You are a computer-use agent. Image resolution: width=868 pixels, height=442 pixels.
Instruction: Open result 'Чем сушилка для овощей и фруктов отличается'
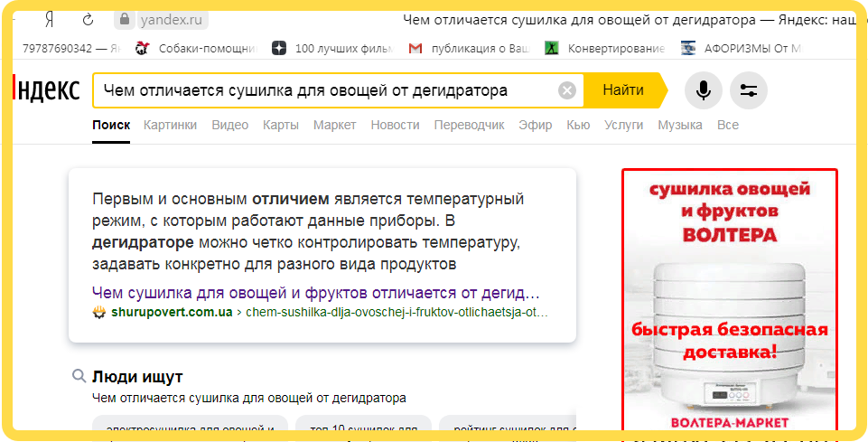315,292
